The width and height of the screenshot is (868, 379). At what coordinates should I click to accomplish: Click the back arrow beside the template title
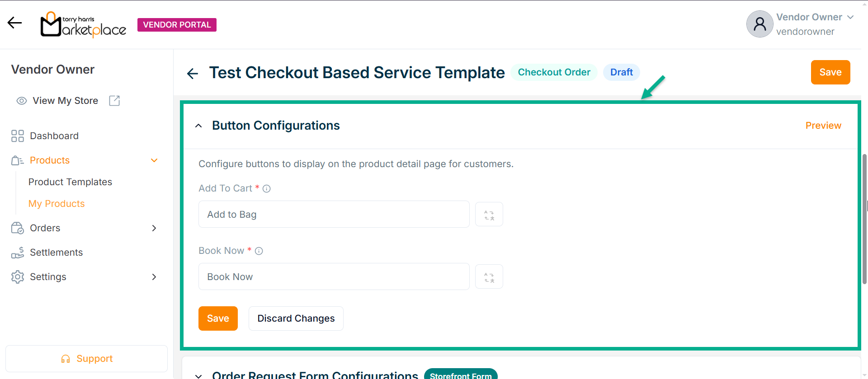pos(193,74)
